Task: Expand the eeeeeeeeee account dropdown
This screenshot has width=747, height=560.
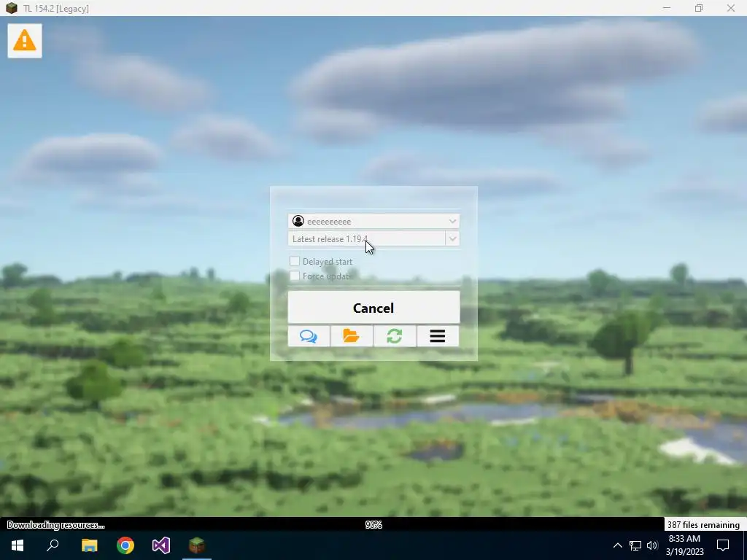Action: (452, 222)
